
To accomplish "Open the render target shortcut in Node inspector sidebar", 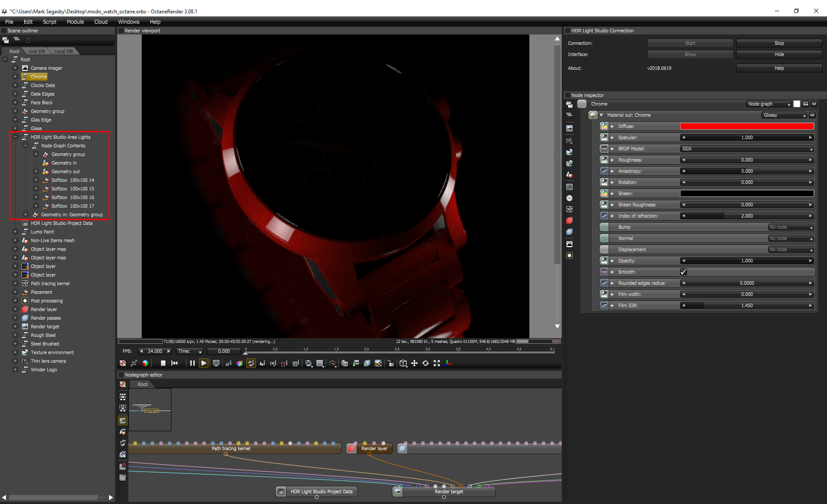I will [x=569, y=128].
